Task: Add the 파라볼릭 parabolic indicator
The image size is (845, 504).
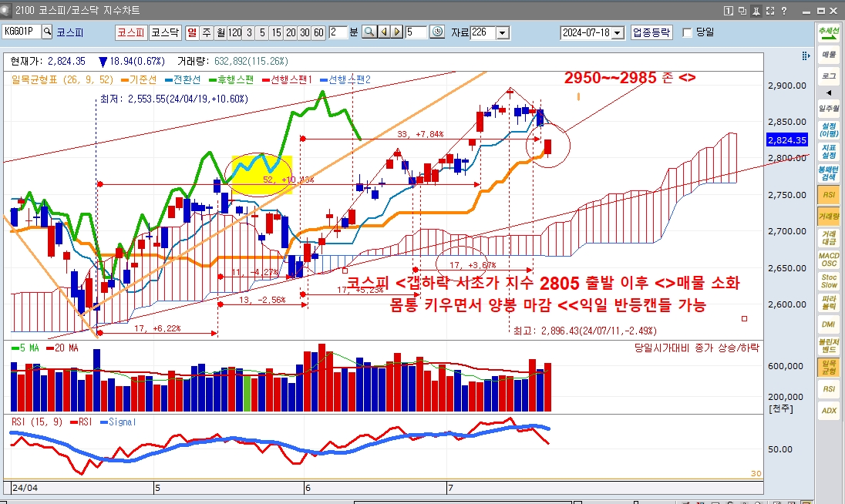Action: click(829, 302)
